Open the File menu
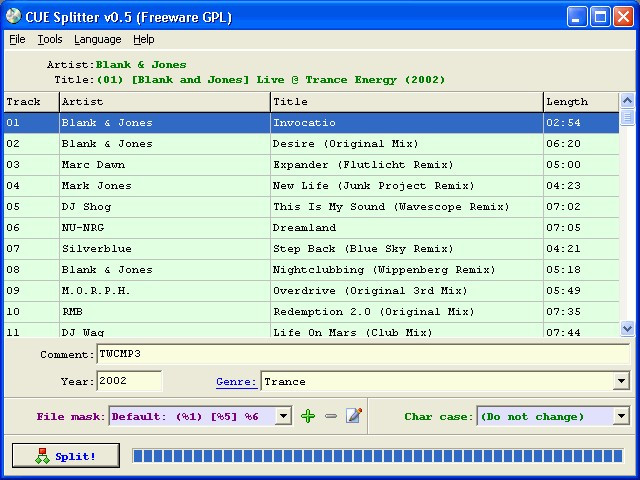 click(x=17, y=40)
